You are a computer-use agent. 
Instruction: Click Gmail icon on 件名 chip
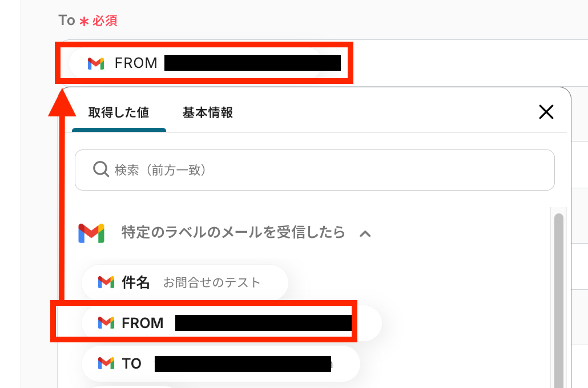tap(106, 282)
